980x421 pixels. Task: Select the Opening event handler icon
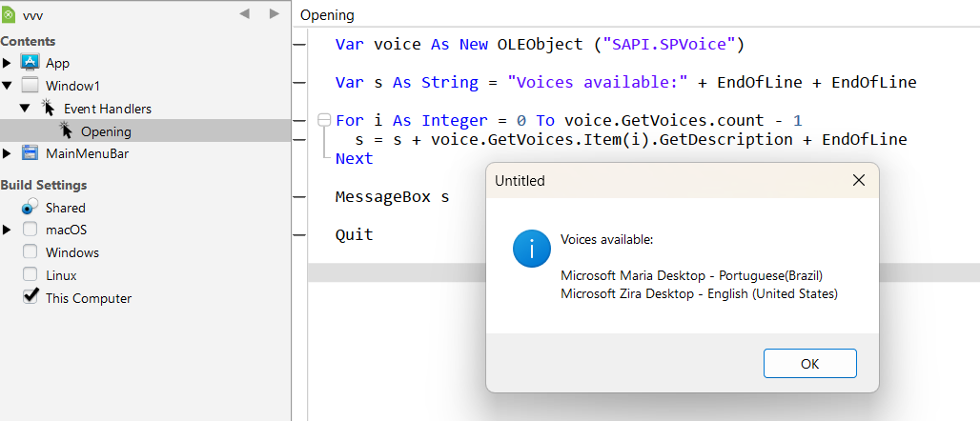tap(66, 130)
